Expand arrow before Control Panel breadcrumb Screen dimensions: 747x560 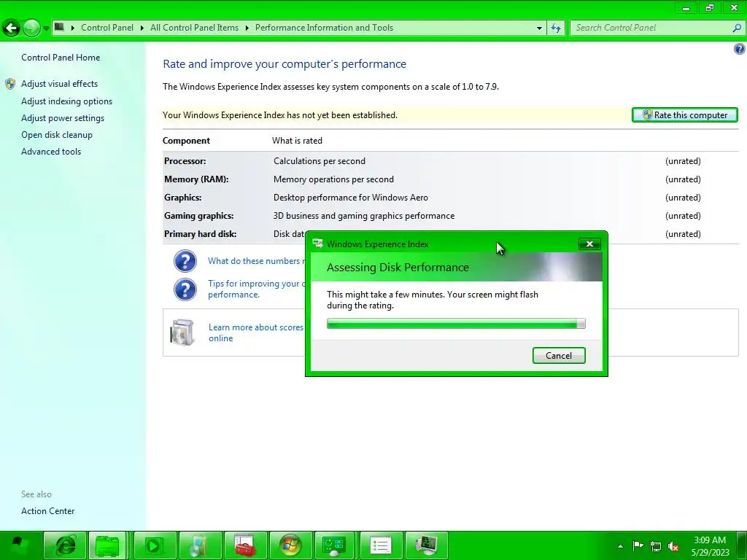tap(73, 28)
